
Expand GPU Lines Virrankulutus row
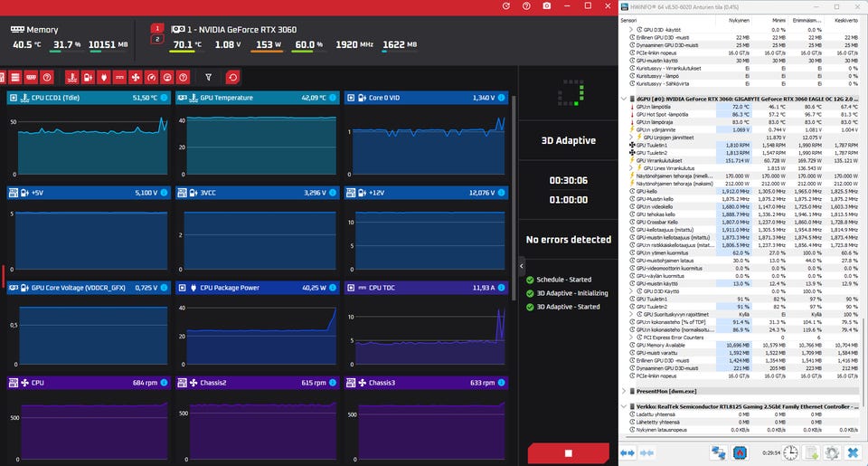point(631,168)
